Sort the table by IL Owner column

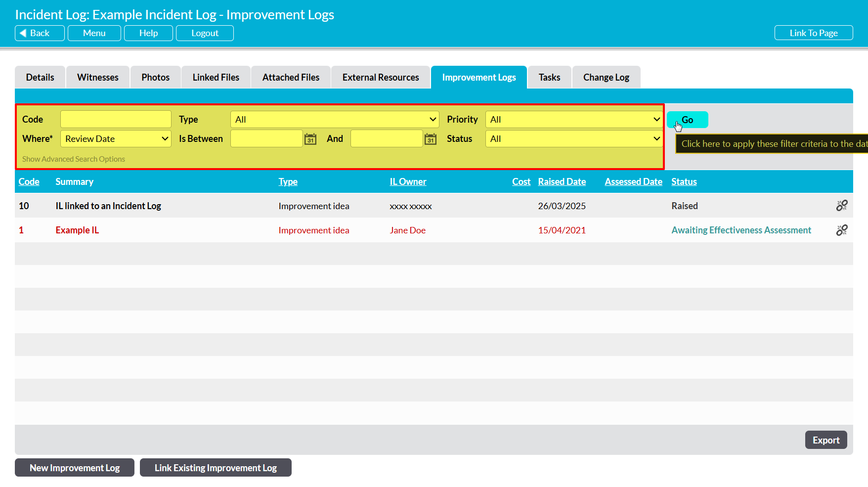[408, 181]
